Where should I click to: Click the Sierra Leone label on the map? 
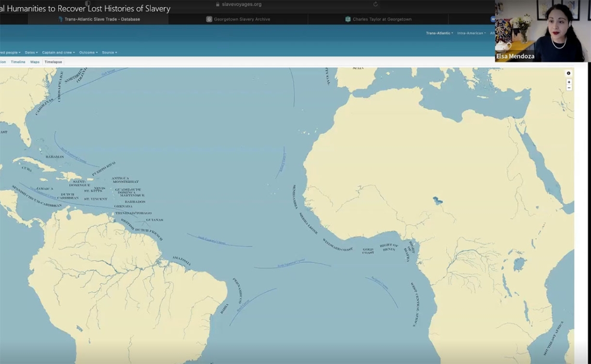click(309, 224)
